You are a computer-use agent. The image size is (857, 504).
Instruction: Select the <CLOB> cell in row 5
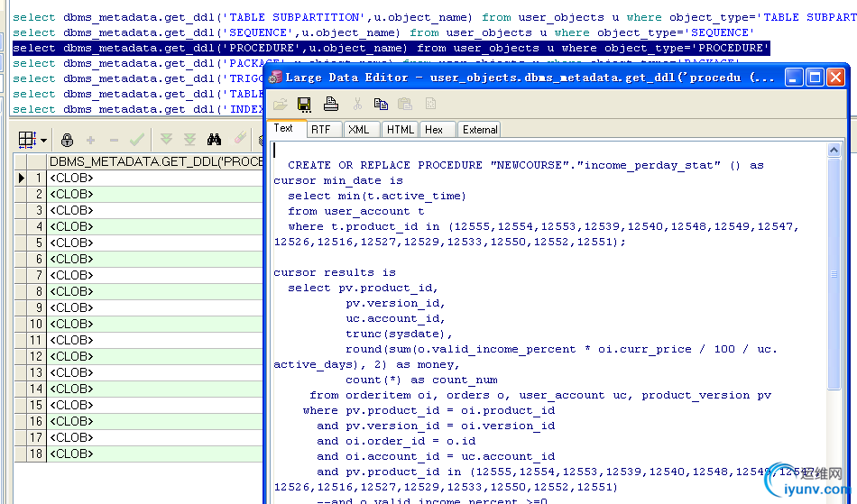click(155, 243)
